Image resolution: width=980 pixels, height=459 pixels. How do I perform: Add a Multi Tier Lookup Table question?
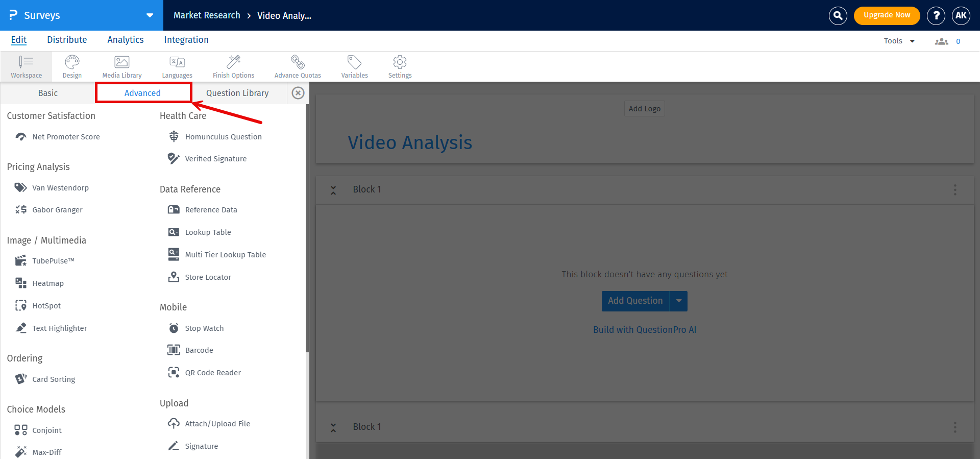[x=217, y=255]
